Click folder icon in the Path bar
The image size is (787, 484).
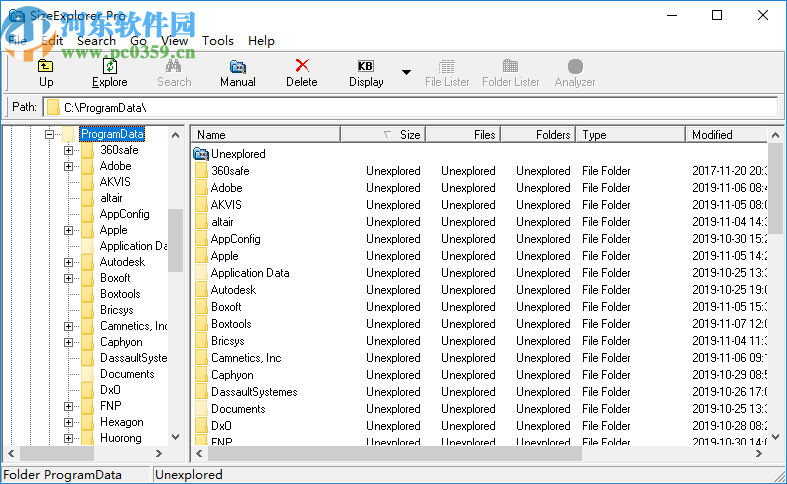click(53, 107)
